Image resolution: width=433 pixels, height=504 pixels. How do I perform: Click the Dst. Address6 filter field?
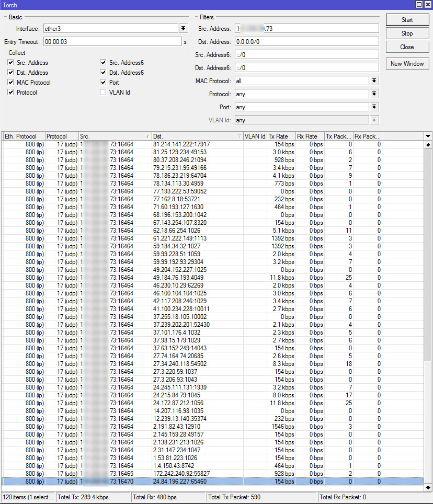306,68
